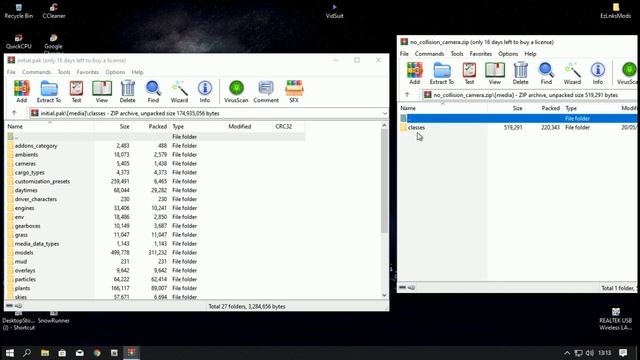Viewport: 640px width, 360px height.
Task: Go up one level in initial.pak window
Action: (x=14, y=113)
